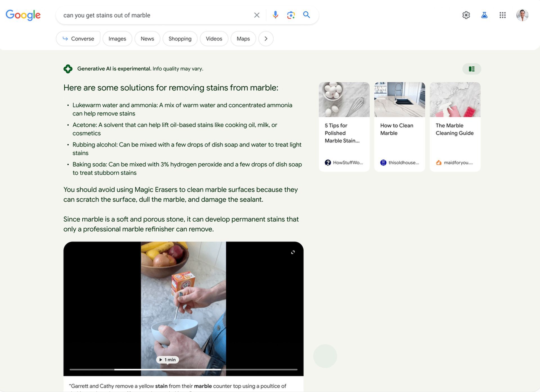Clear the search box with X
540x392 pixels.
[x=256, y=15]
